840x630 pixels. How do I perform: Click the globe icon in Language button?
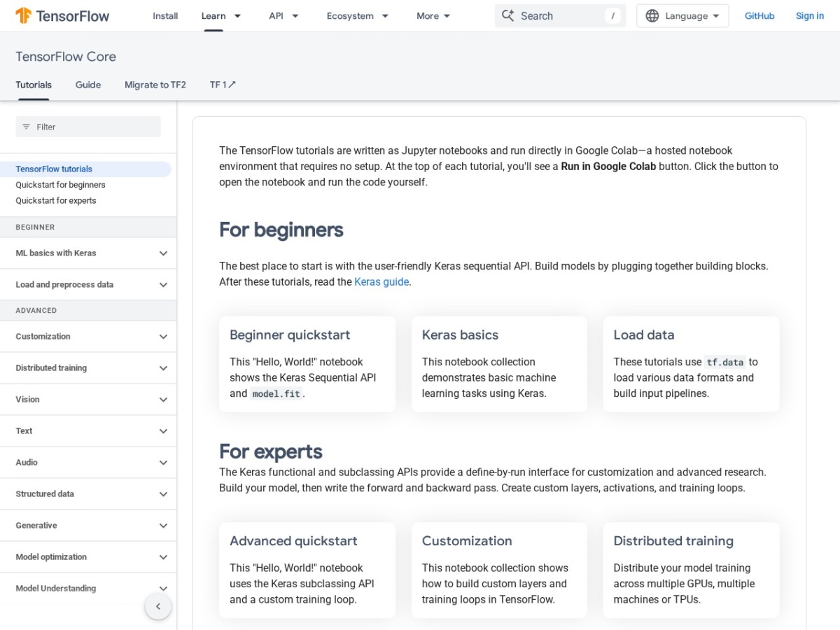[x=652, y=15]
